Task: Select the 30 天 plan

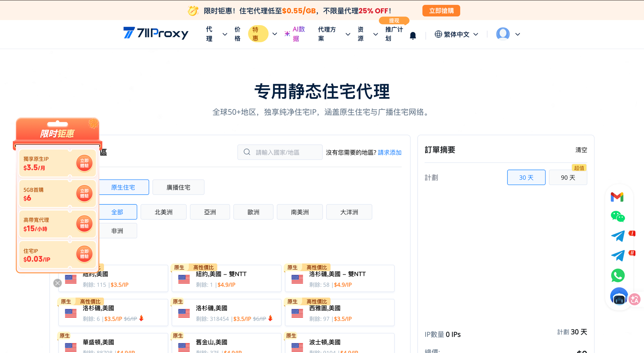Action: tap(526, 177)
